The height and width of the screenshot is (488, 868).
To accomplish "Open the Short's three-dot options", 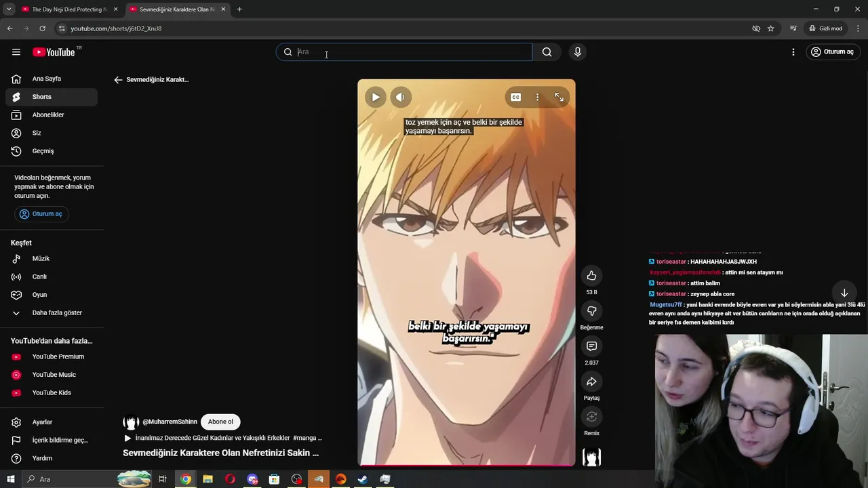I will (x=537, y=98).
